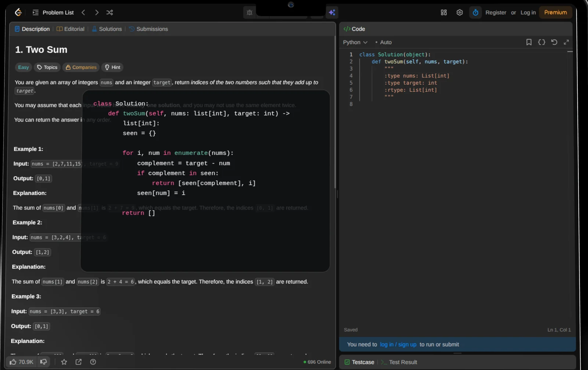Click the share link icon
Screen dimensions: 588x370
[x=79, y=362]
